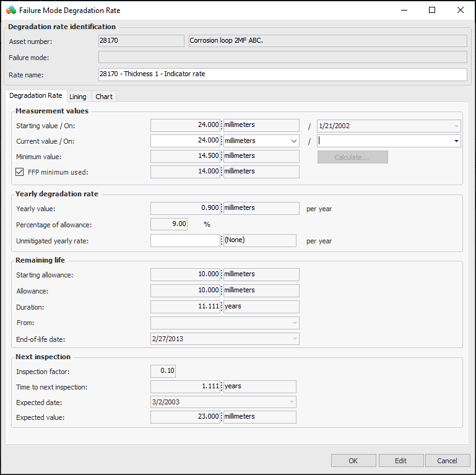Expand the Current value date dropdown
This screenshot has width=476, height=475.
pyautogui.click(x=456, y=141)
